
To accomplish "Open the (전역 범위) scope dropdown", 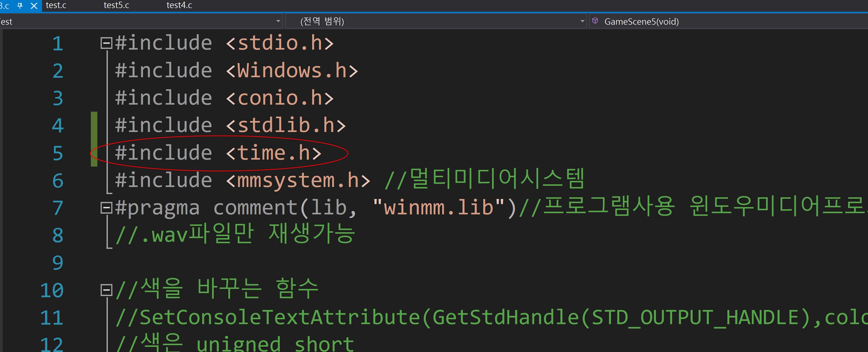I will pyautogui.click(x=436, y=21).
